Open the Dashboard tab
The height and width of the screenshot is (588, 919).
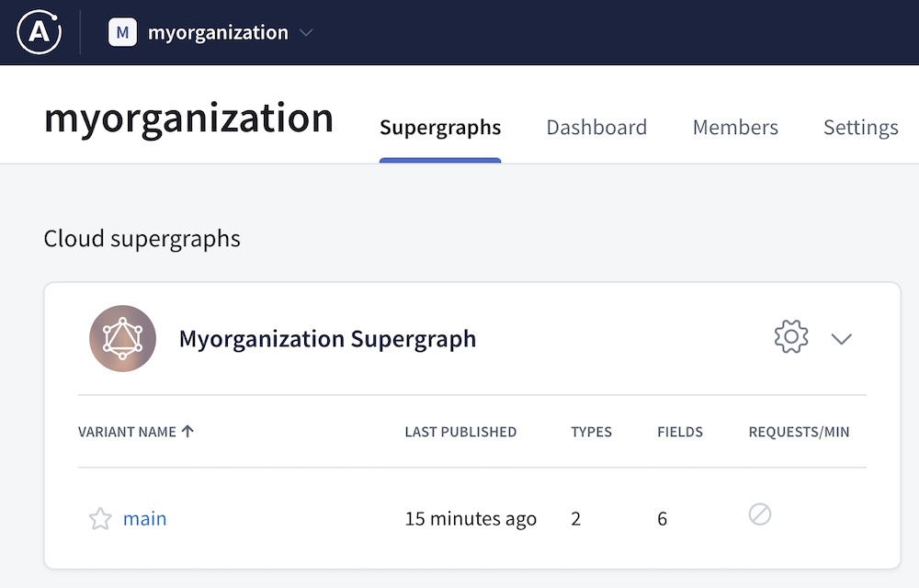(x=596, y=128)
